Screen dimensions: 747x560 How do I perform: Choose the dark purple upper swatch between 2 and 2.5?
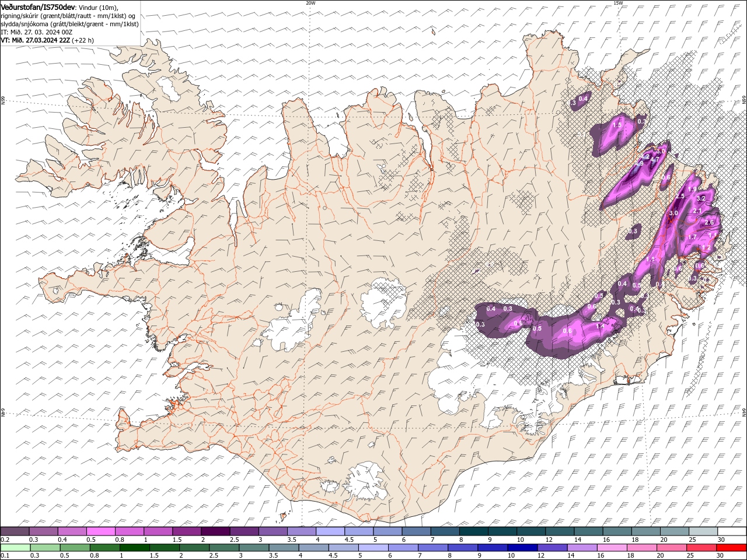pos(215,531)
